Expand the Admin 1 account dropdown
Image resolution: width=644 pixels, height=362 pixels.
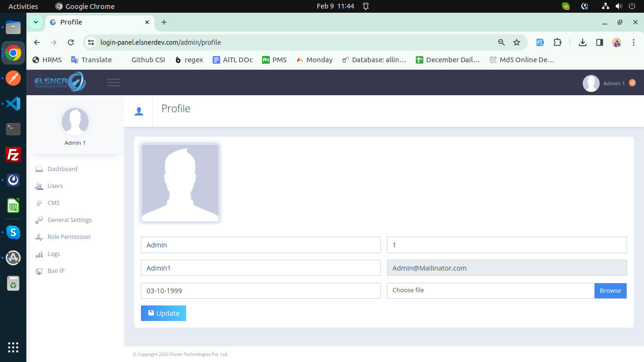[632, 83]
